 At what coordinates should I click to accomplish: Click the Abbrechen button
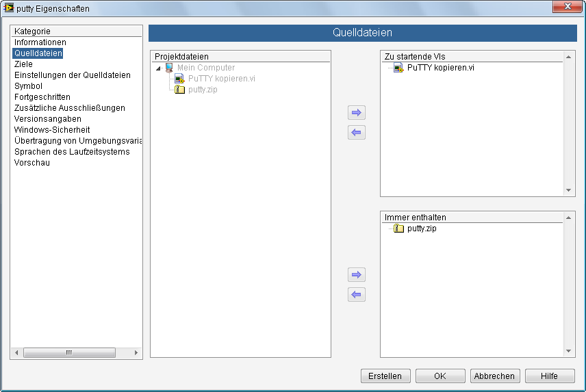tap(495, 376)
